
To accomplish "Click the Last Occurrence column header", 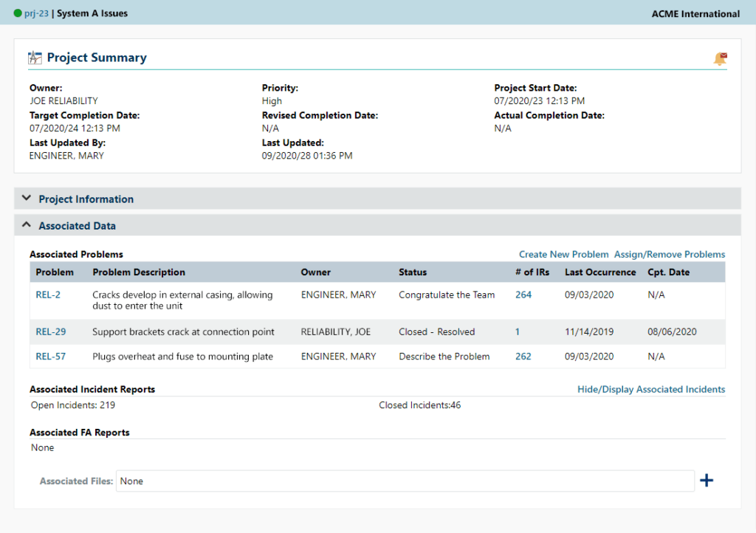I will (x=599, y=272).
